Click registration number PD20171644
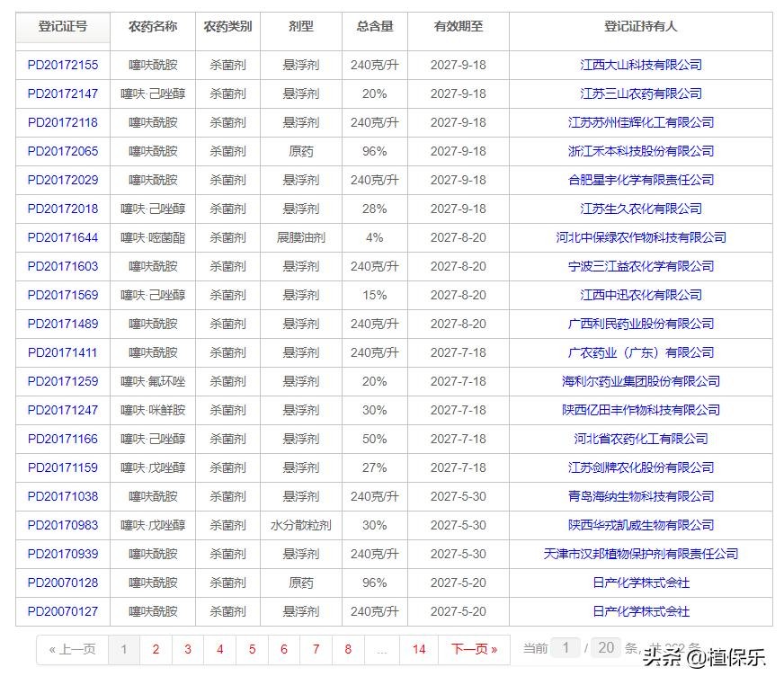The height and width of the screenshot is (685, 784). click(63, 237)
